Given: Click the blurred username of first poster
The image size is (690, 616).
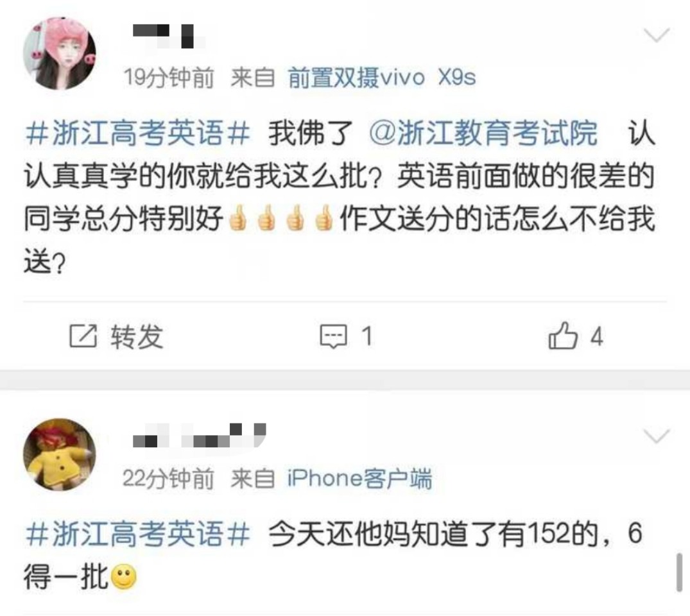Looking at the screenshot, I should pos(168,37).
